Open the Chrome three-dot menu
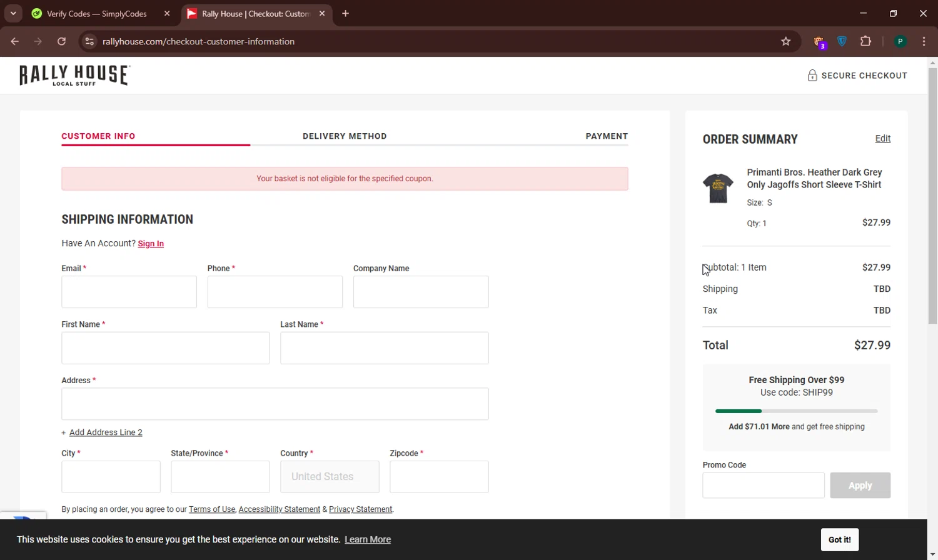 (x=924, y=41)
